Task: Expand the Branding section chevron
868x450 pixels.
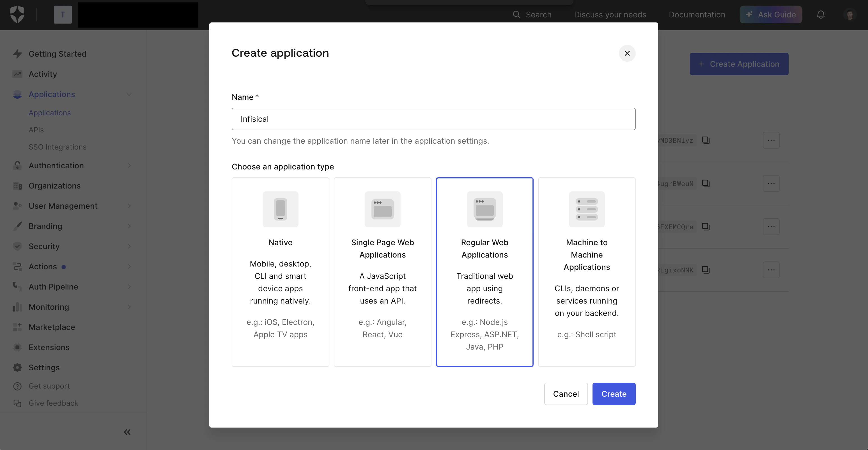Action: [x=129, y=226]
